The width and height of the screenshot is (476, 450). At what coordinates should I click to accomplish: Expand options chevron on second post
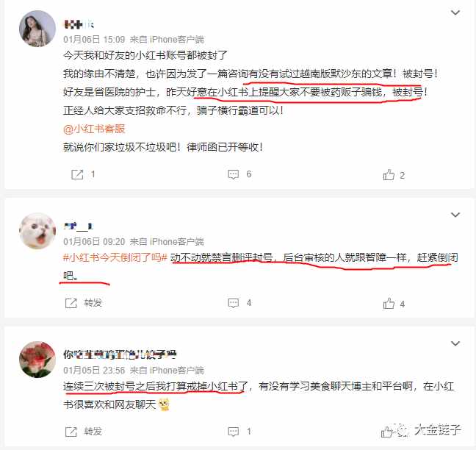(x=455, y=215)
